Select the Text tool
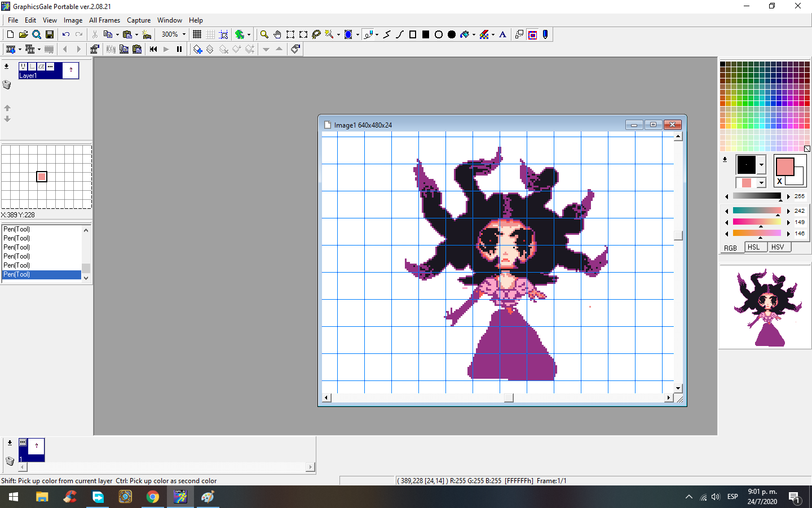 pos(503,34)
